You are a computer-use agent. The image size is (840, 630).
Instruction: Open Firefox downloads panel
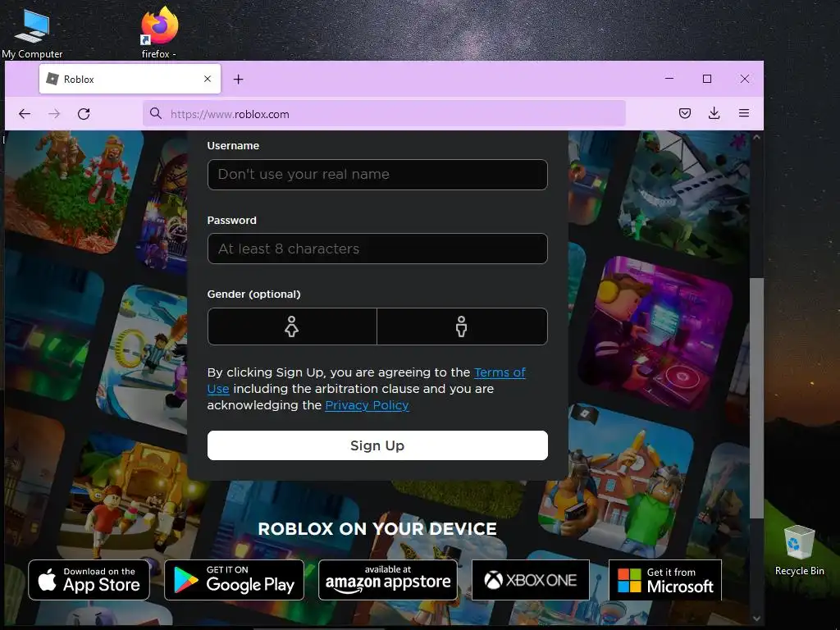(x=714, y=113)
